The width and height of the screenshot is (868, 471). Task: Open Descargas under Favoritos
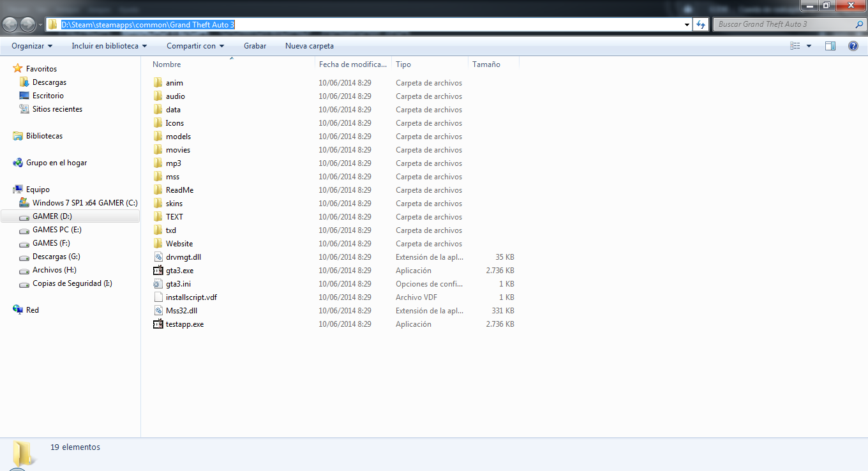(49, 82)
